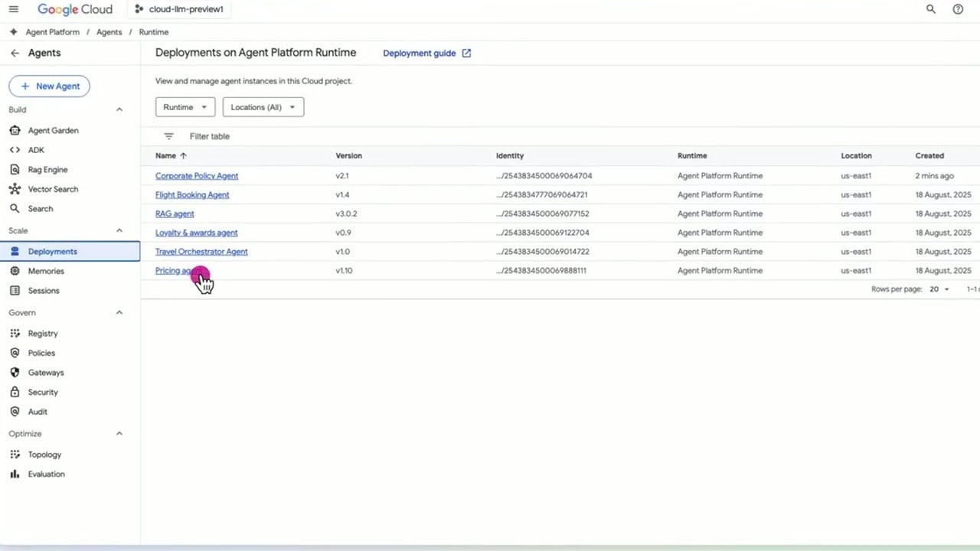Open the Travel Orchestrator Agent link
980x551 pixels.
tap(201, 251)
